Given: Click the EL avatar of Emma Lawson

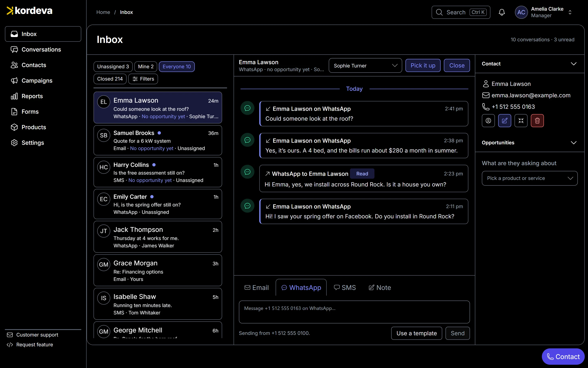Looking at the screenshot, I should [104, 102].
